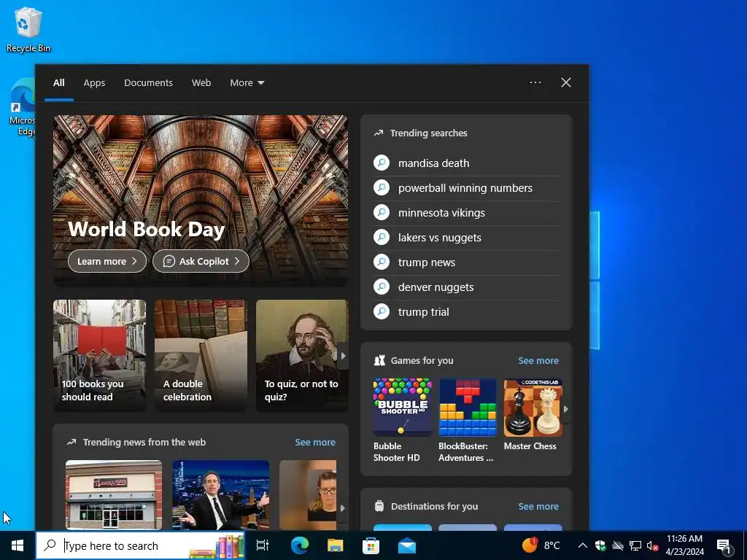Open the Microsoft Edge desktop shortcut
Screen dimensions: 747x560
22,109
